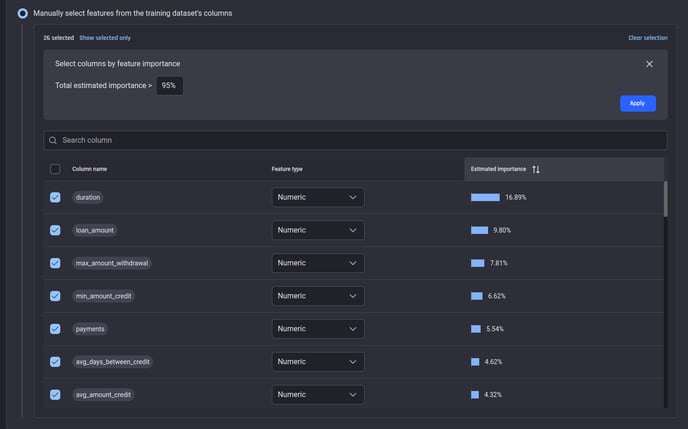The height and width of the screenshot is (429, 688).
Task: Click the loan_amount column name tag
Action: click(95, 230)
